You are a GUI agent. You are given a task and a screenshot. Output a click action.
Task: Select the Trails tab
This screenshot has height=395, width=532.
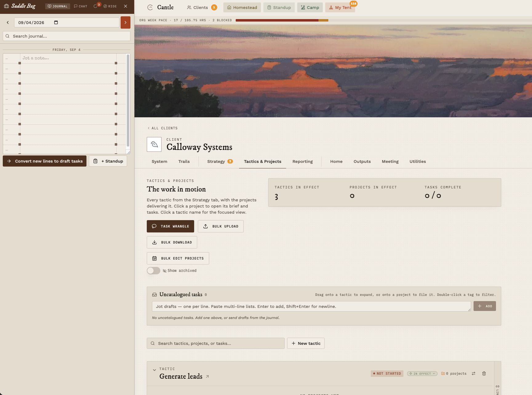coord(184,161)
